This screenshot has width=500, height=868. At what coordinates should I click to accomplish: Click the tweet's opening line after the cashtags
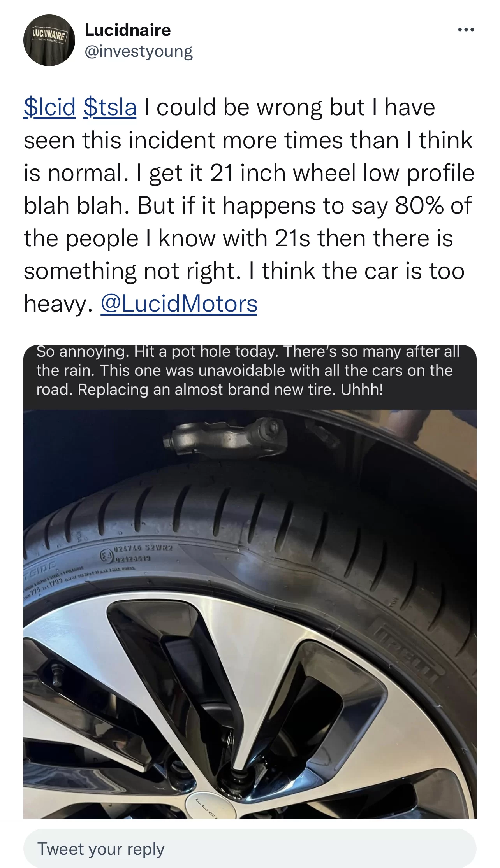tap(290, 107)
